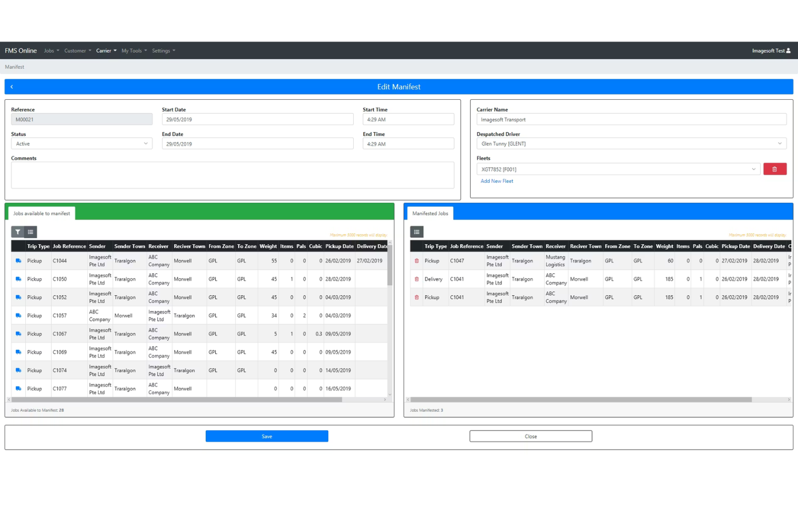Switch to the Manifested Jobs tab

[x=429, y=213]
